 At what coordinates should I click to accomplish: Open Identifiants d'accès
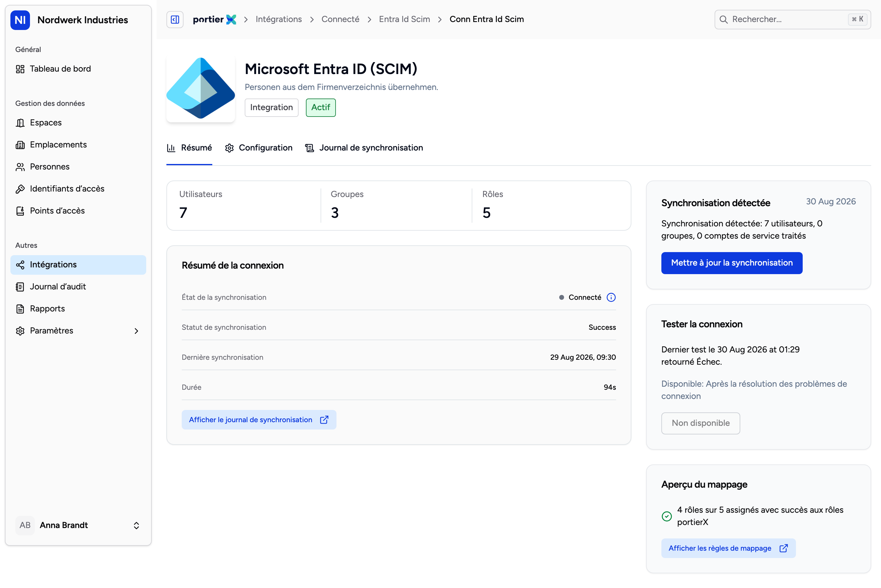click(78, 189)
